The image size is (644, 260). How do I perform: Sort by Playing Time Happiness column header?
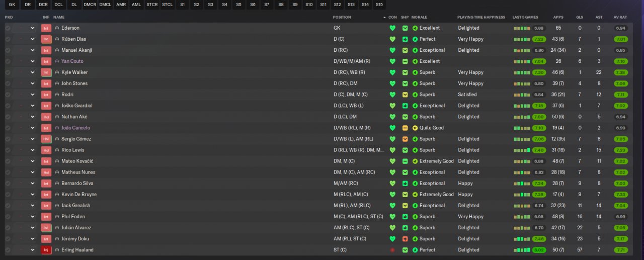(x=481, y=17)
